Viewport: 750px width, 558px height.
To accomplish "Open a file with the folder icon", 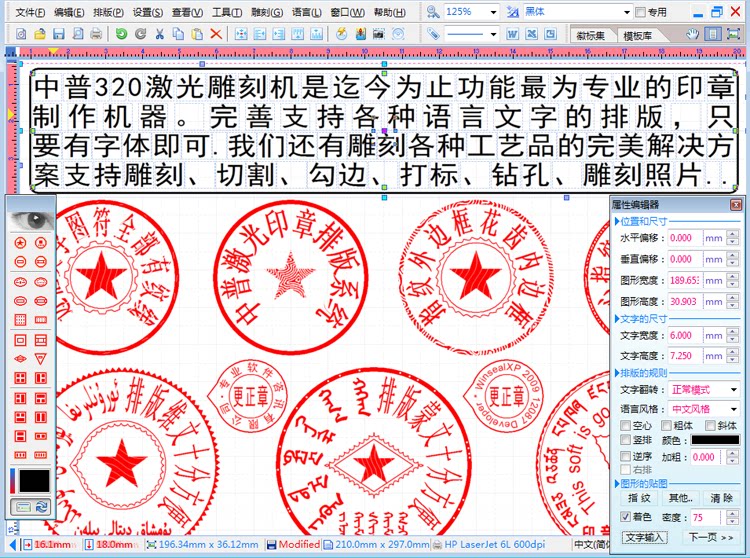I will [40, 34].
